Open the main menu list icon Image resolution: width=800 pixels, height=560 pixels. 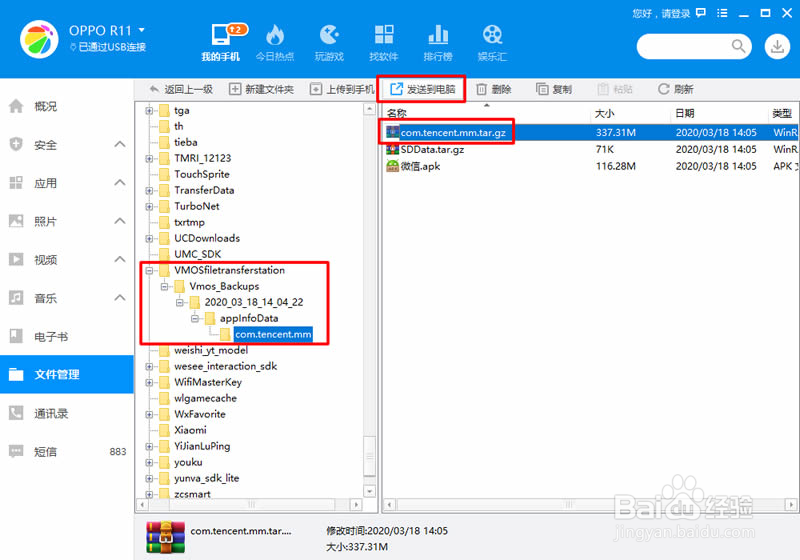click(722, 13)
